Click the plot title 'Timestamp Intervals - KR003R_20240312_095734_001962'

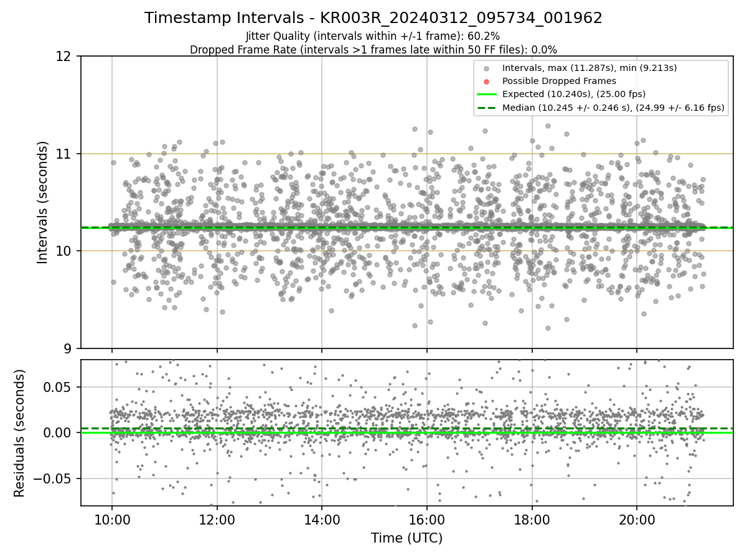(x=374, y=18)
